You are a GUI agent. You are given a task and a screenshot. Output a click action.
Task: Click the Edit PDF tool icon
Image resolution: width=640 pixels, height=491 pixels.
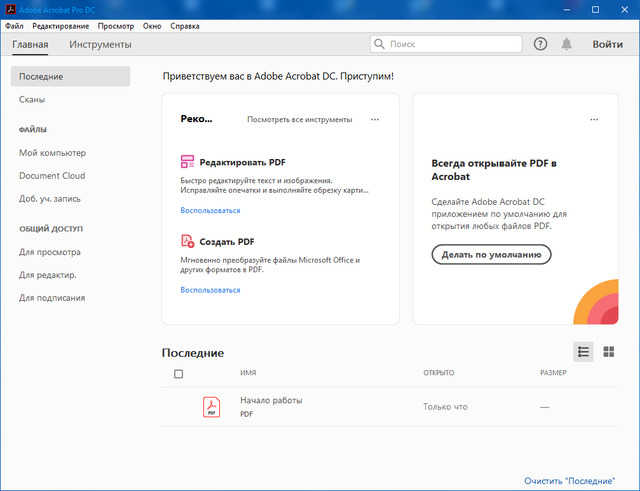click(187, 161)
